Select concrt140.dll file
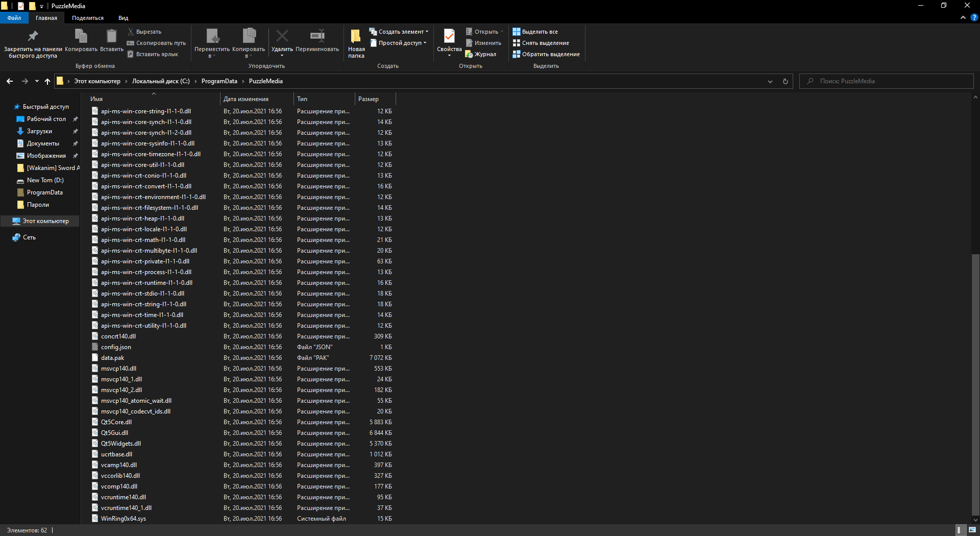 118,336
